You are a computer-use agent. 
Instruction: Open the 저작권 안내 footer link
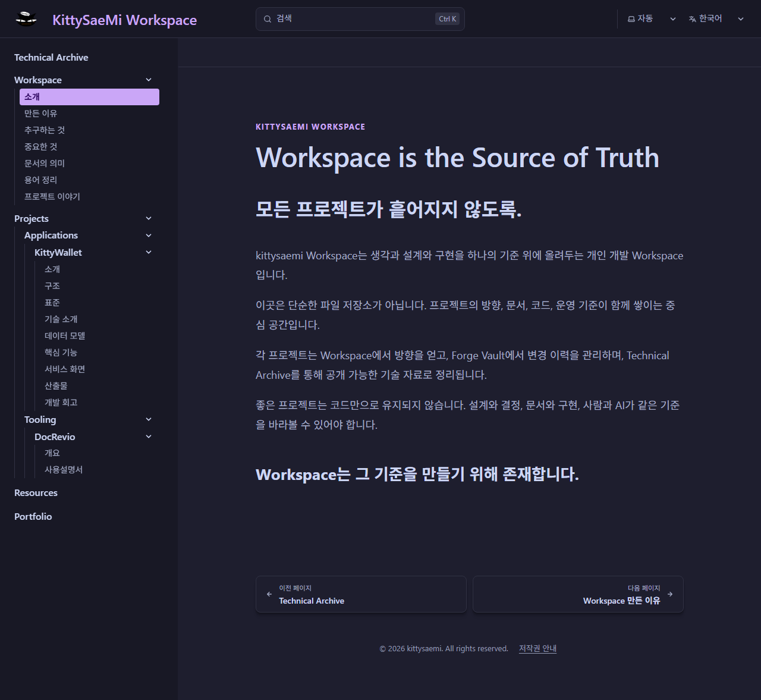[x=537, y=649]
